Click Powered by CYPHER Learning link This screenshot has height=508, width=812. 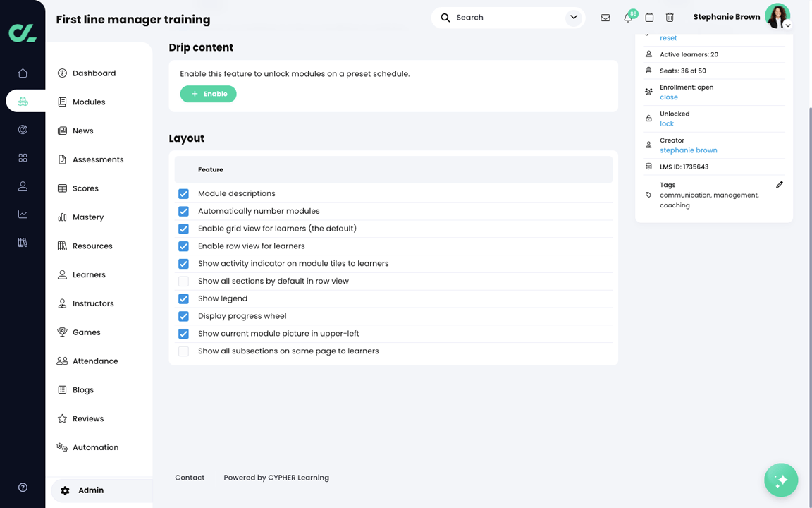276,478
